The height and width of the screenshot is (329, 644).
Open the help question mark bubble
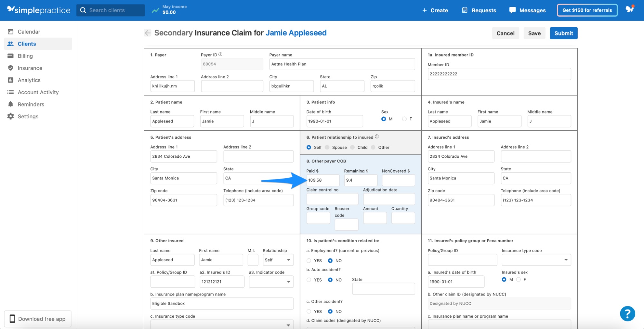click(627, 313)
